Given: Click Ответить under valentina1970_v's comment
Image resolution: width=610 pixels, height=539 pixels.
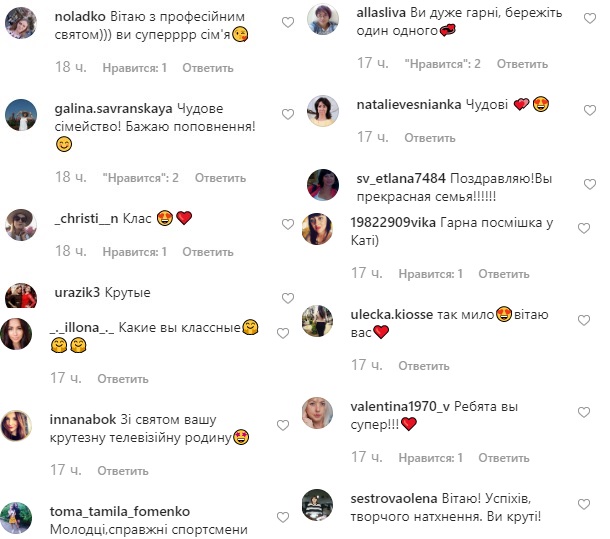Looking at the screenshot, I should (504, 458).
